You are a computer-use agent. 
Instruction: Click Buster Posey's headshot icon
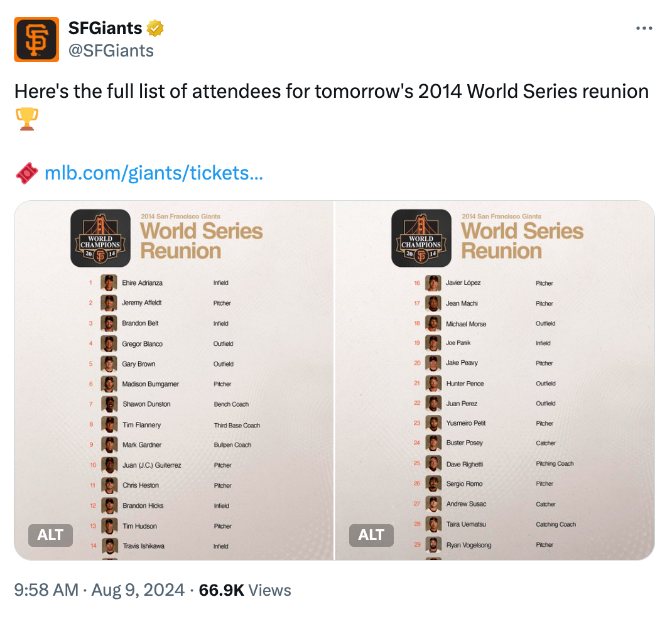point(433,443)
